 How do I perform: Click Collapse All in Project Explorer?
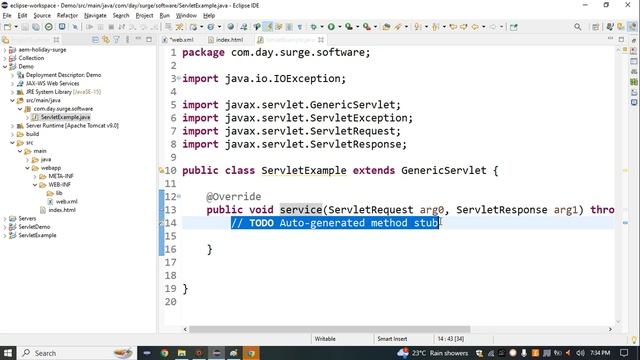(96, 40)
